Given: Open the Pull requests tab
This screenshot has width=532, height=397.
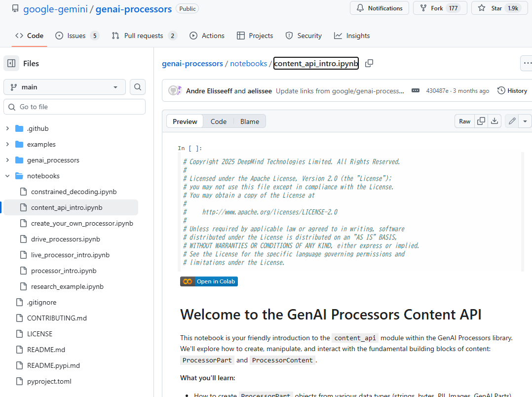Looking at the screenshot, I should [145, 36].
